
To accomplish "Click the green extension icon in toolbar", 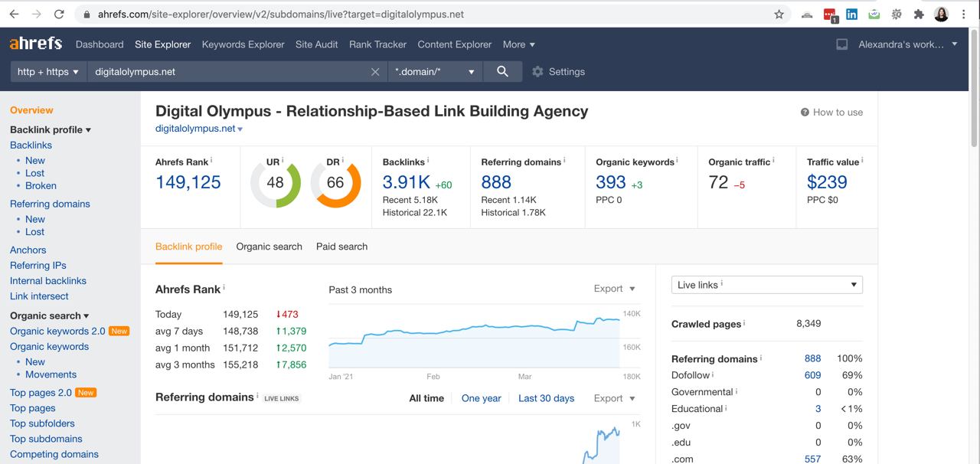I will 874,14.
